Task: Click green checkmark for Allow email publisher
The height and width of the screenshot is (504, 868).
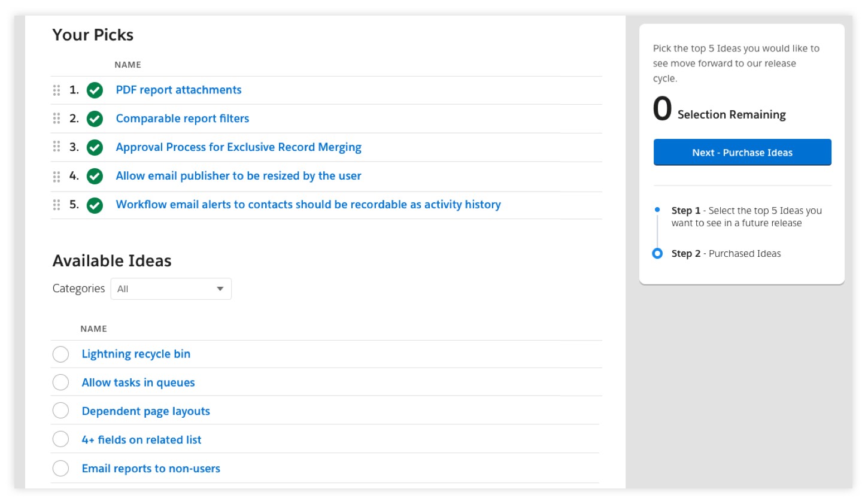Action: (x=95, y=177)
